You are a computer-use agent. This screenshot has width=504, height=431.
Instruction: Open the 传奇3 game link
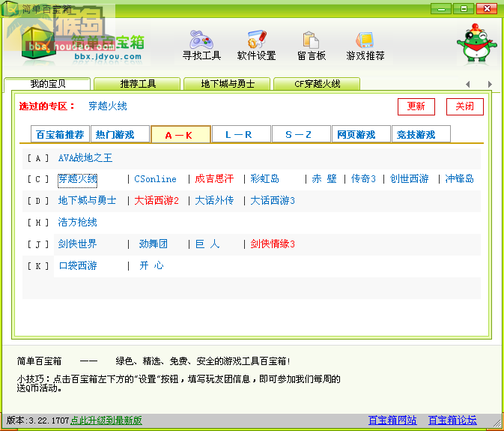(363, 179)
